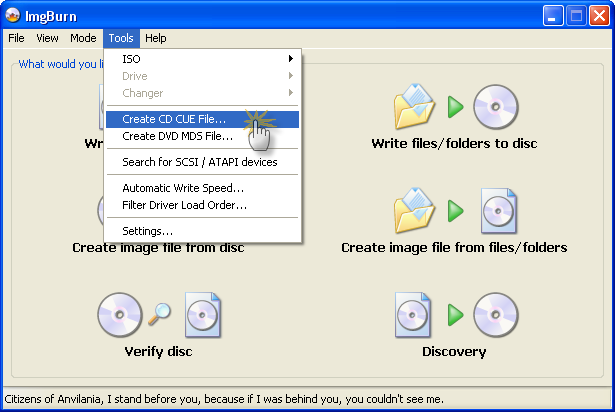Click image file icon above Verify disc
Viewport: 615px width, 412px height.
[x=202, y=315]
